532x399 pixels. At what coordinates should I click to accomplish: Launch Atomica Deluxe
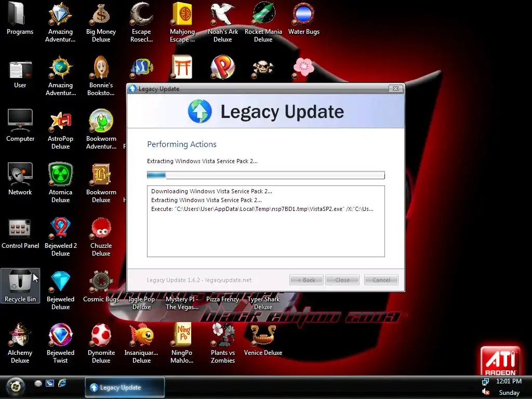tap(60, 183)
